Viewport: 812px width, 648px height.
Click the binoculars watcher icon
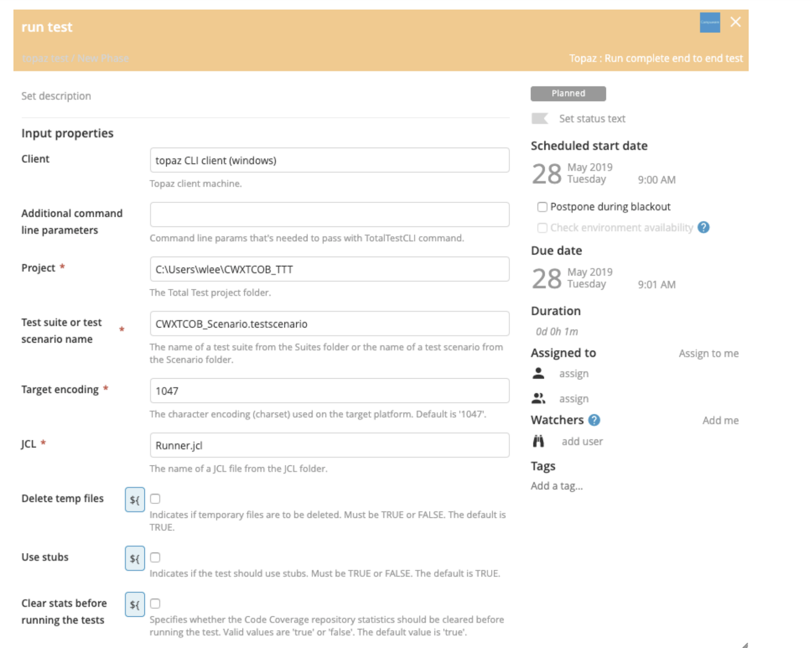point(538,441)
